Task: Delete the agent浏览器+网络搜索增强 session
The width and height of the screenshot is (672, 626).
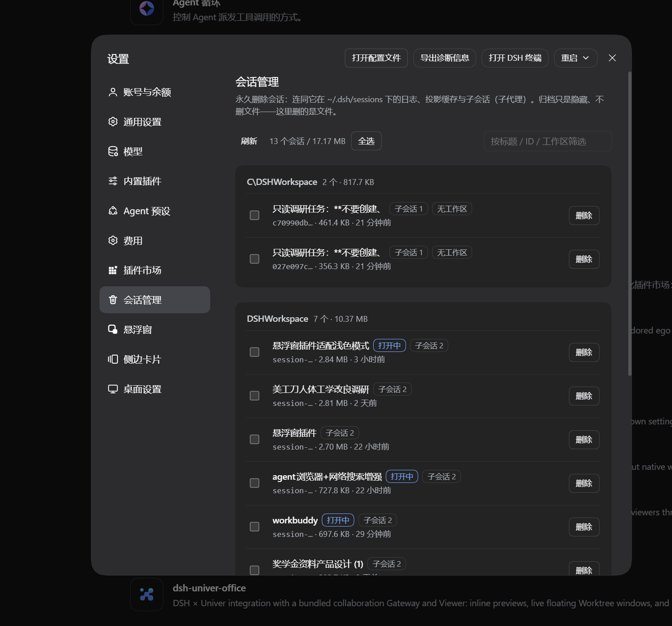Action: 584,483
